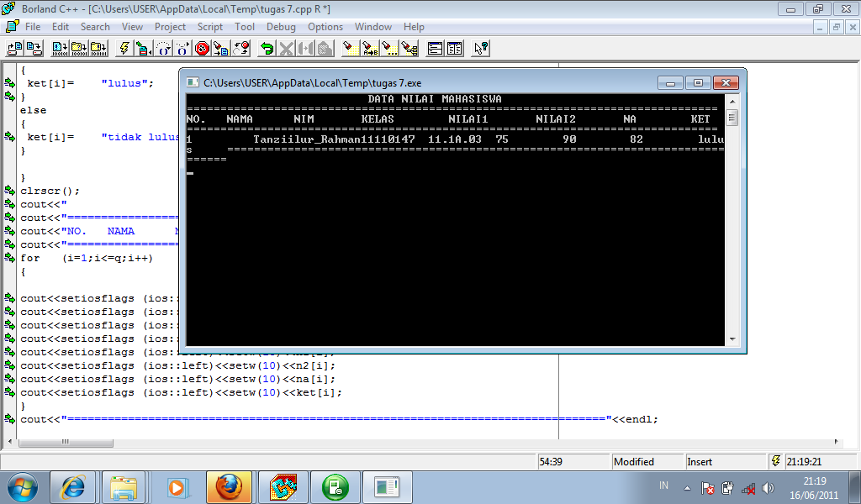Click the Windows Start button
This screenshot has width=861, height=504.
pos(23,487)
